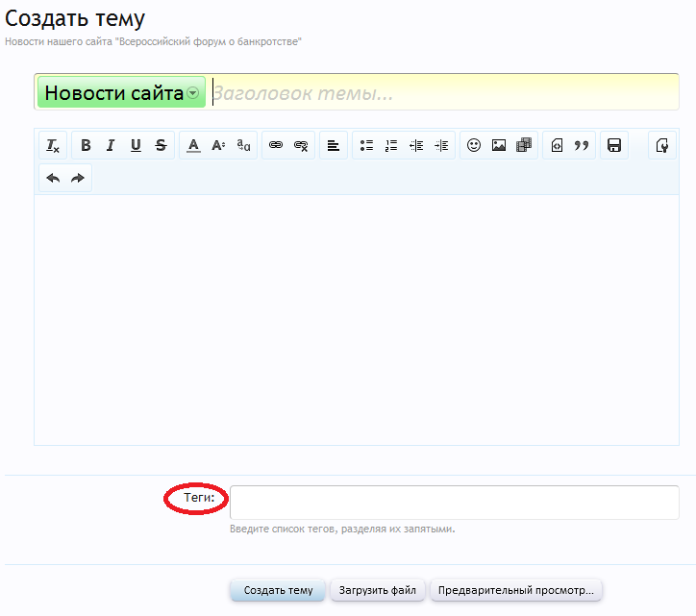Undo the last edit

coord(53,178)
